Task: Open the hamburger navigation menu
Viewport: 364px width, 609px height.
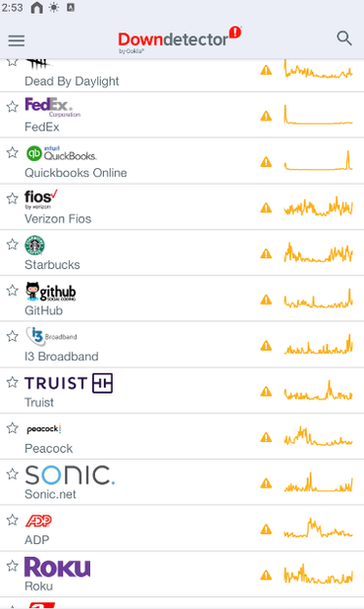Action: 17,40
